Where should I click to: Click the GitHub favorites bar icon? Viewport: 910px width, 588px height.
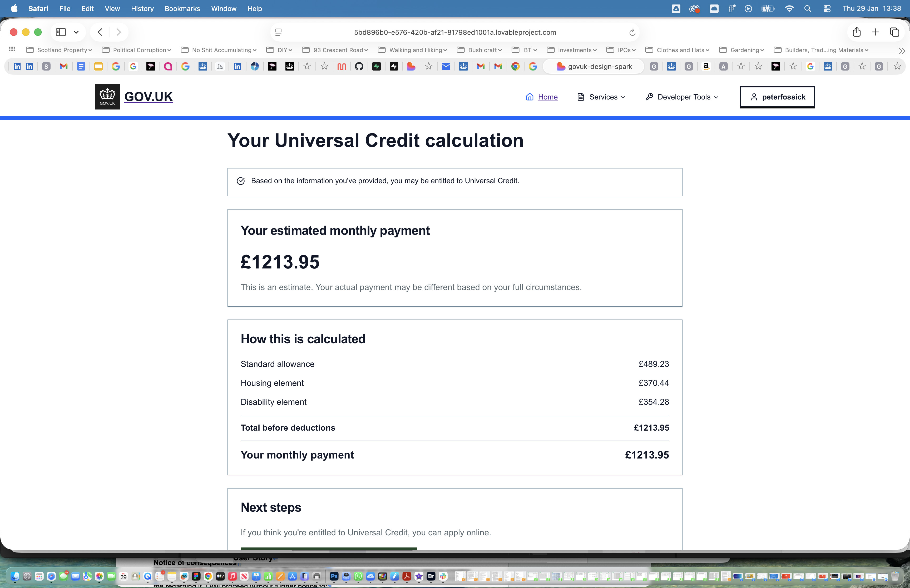359,66
